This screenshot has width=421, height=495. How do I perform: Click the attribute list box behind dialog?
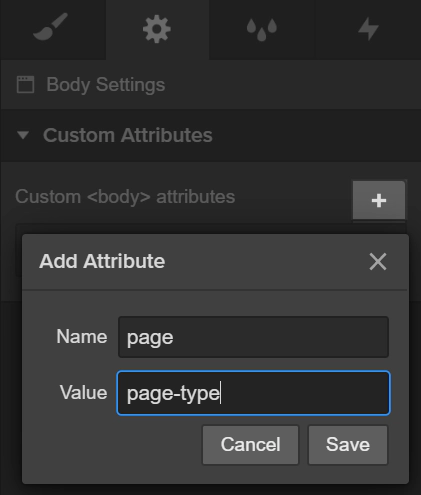coord(211,229)
